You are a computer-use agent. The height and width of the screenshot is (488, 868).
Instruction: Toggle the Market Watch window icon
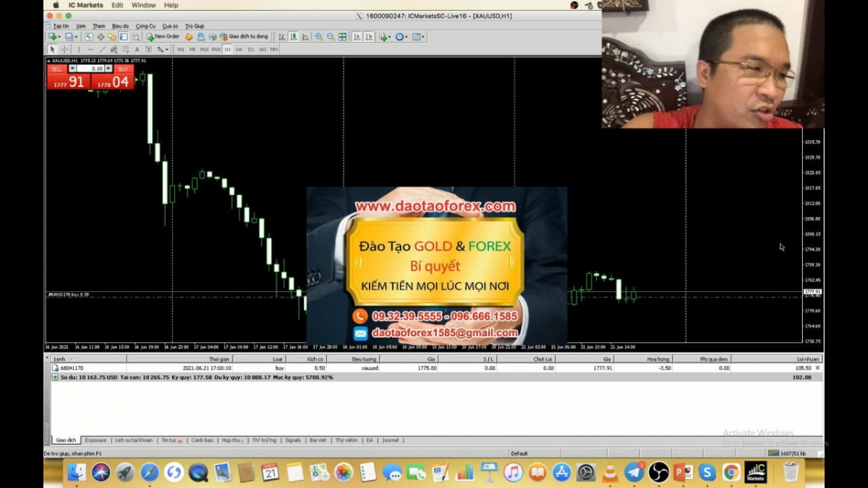89,36
